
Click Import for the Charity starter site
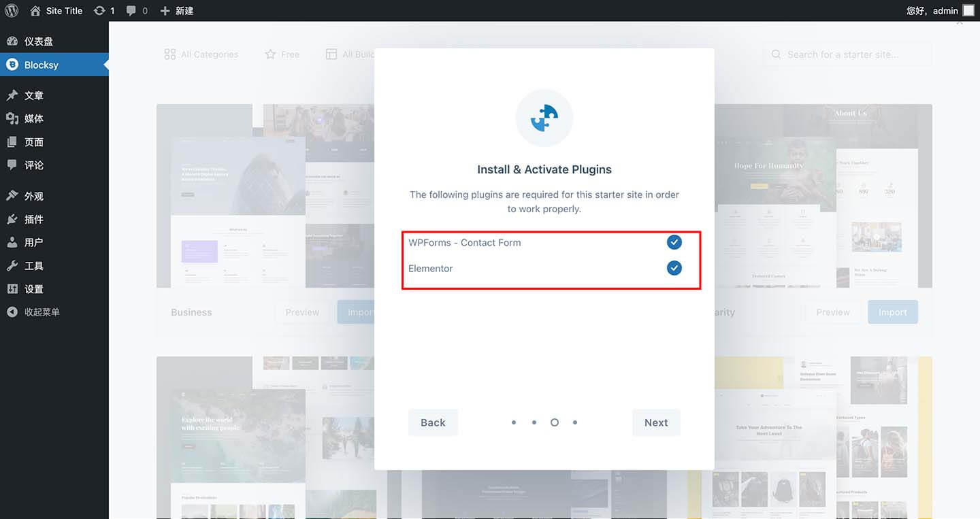pyautogui.click(x=892, y=312)
